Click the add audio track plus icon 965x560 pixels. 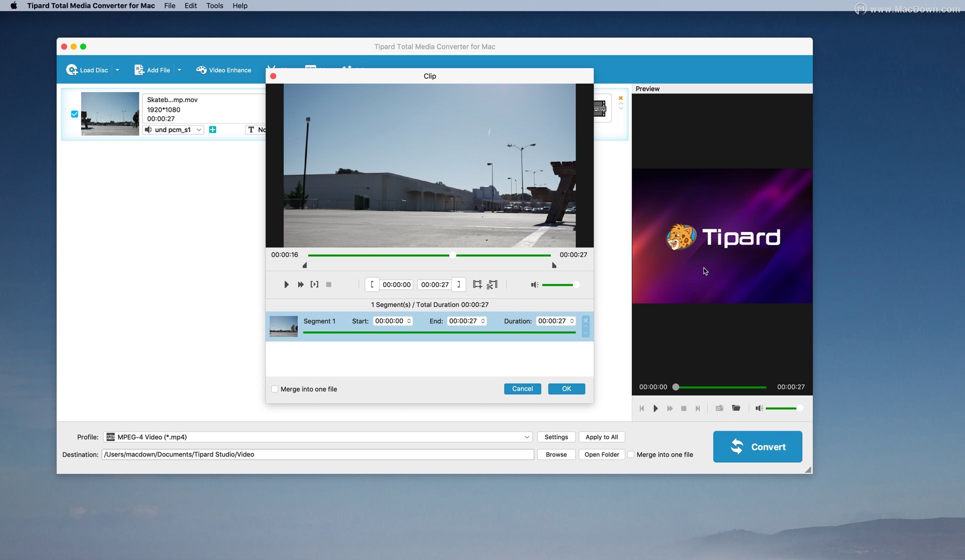pos(212,129)
